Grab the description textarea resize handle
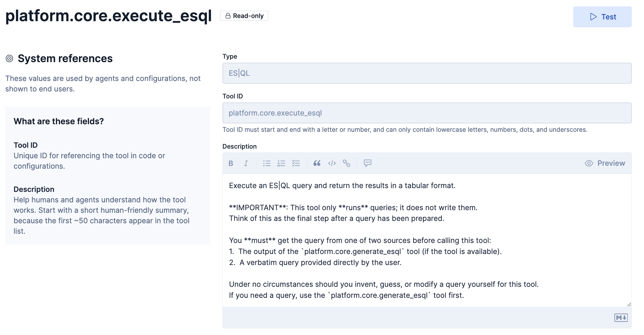The image size is (644, 335). point(629,304)
